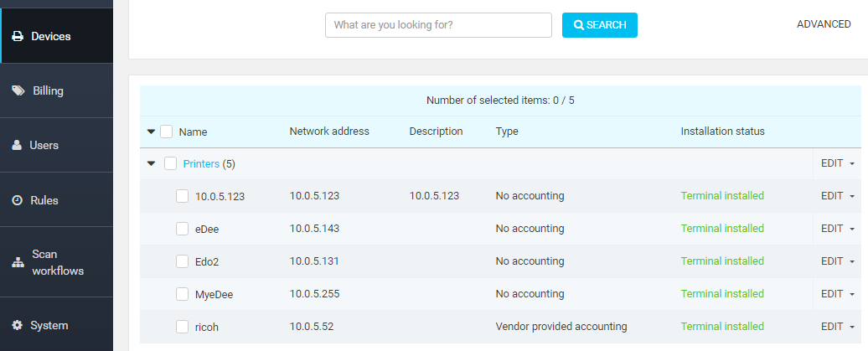This screenshot has width=868, height=351.
Task: Go to the Users section
Action: [x=44, y=145]
